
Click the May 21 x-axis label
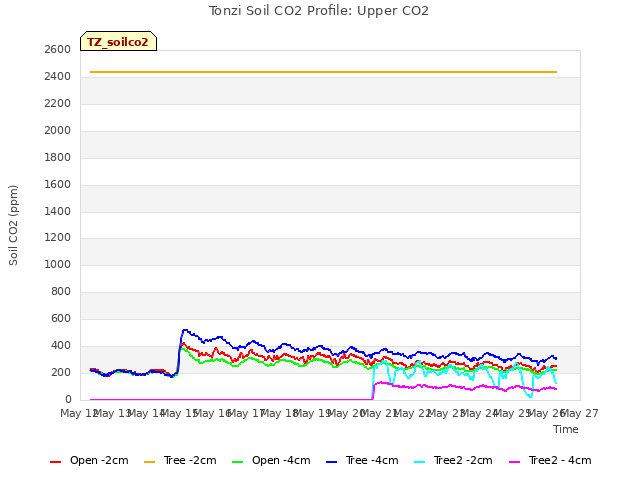pyautogui.click(x=379, y=413)
